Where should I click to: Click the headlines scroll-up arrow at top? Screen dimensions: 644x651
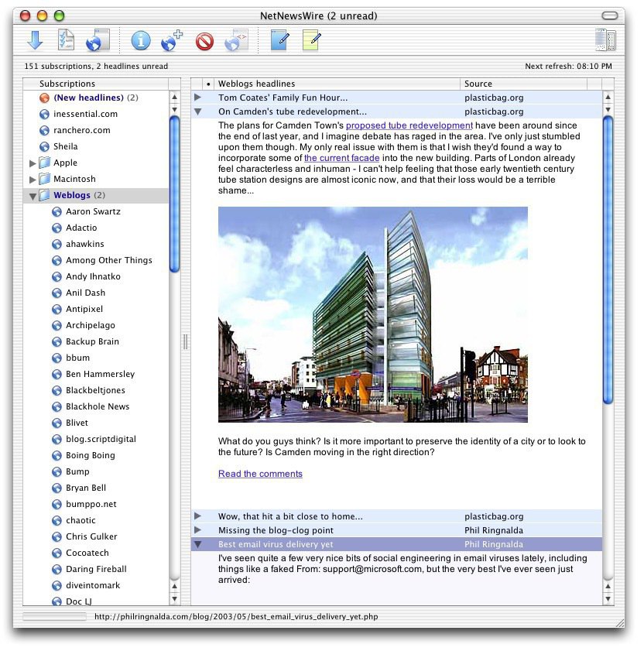point(608,97)
